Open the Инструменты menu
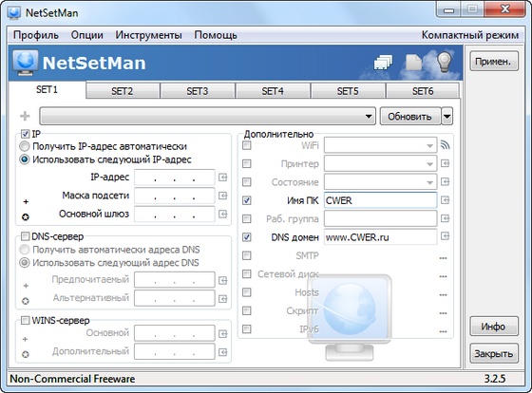Image resolution: width=532 pixels, height=393 pixels. coord(148,35)
